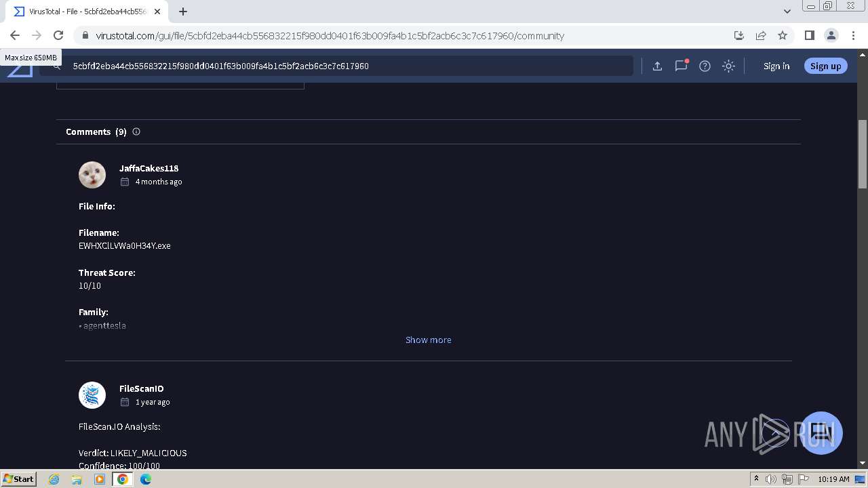Click the taskbar clock 10:19 AM
The height and width of the screenshot is (488, 868).
[833, 479]
